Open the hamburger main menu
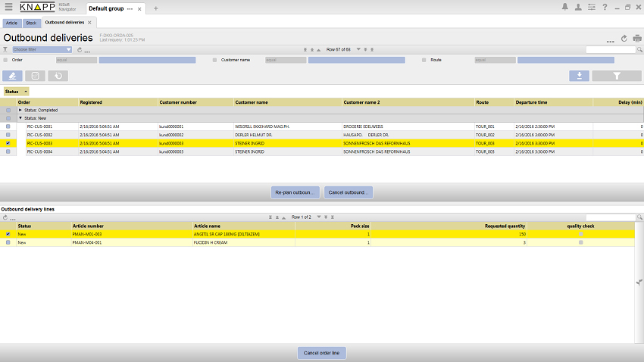 pos(8,7)
